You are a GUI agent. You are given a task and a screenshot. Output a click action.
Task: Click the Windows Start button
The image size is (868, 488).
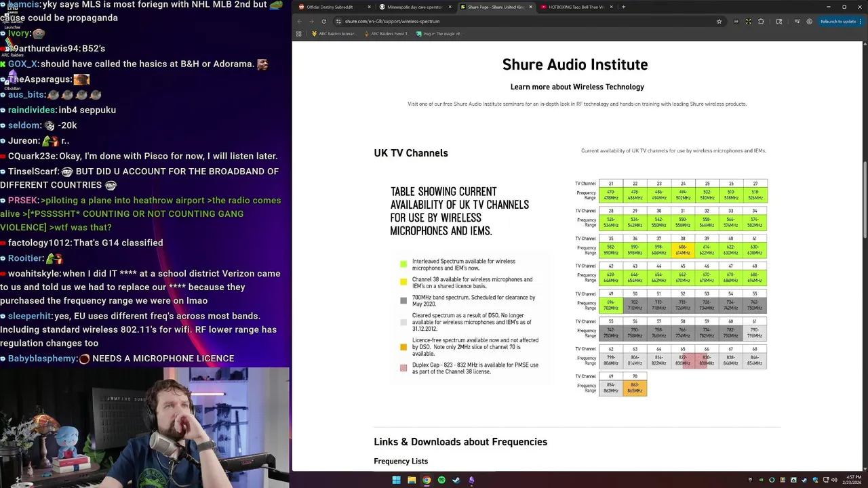396,480
